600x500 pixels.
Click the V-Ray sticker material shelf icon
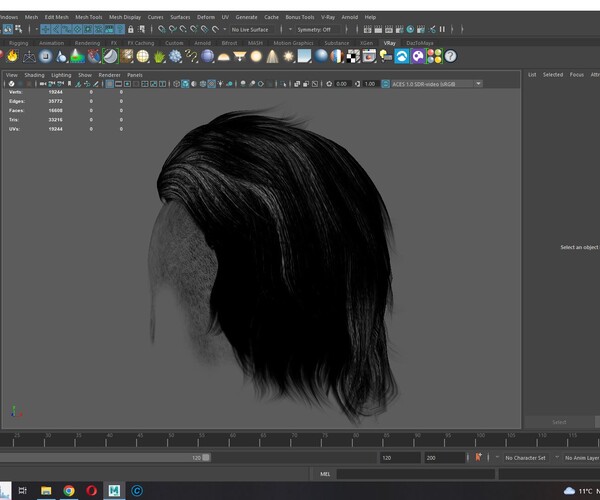point(111,56)
